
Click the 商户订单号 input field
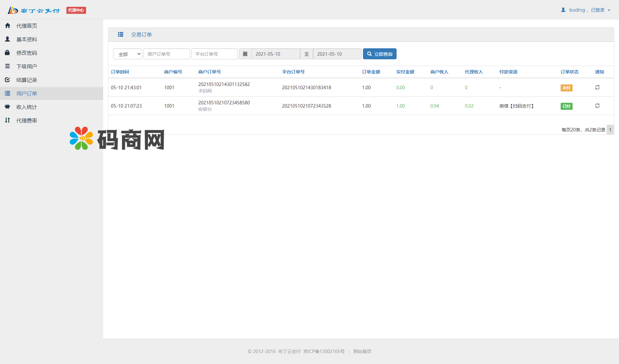pos(166,54)
